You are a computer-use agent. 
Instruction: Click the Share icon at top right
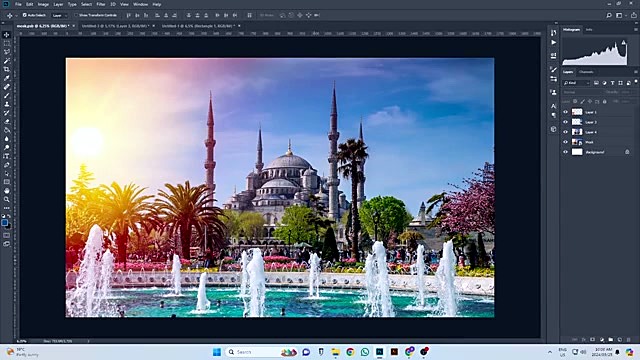pyautogui.click(x=633, y=16)
